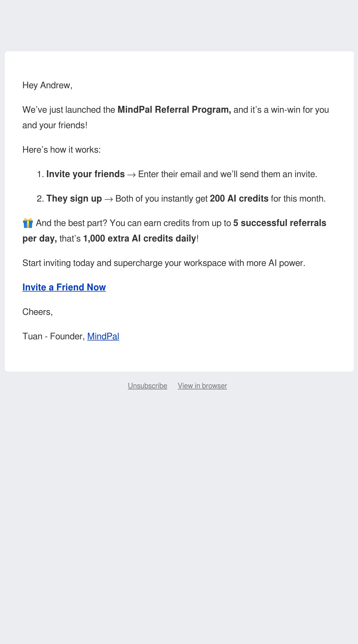358x644 pixels.
Task: Click the Unsubscribe link
Action: click(147, 386)
